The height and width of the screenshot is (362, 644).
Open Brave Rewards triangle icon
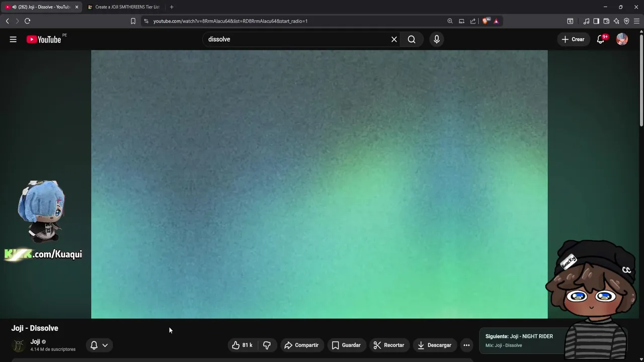click(x=496, y=21)
